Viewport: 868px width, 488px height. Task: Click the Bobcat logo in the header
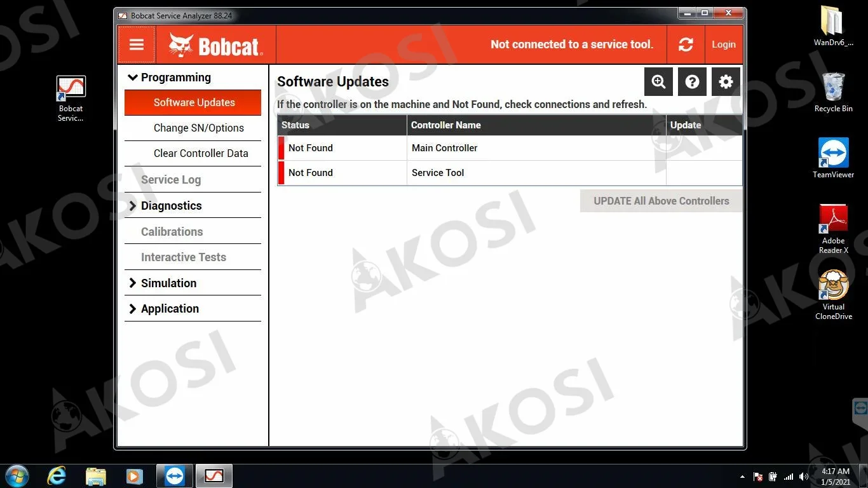215,45
